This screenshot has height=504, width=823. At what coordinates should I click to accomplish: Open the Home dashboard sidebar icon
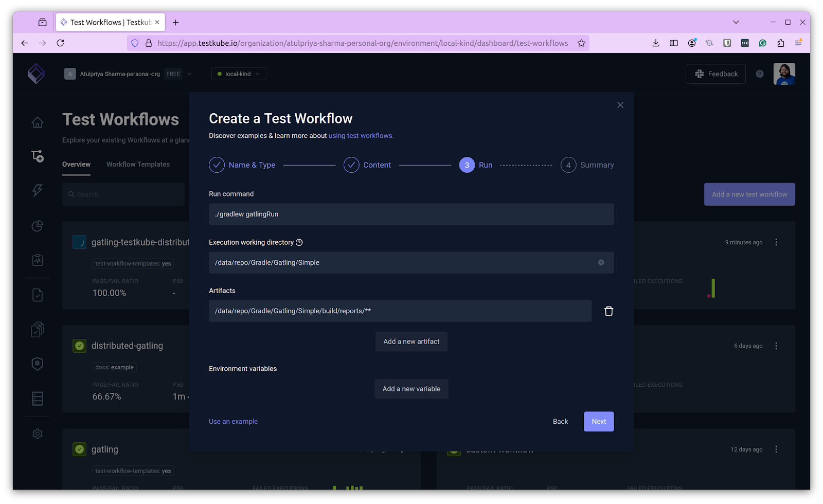[38, 122]
